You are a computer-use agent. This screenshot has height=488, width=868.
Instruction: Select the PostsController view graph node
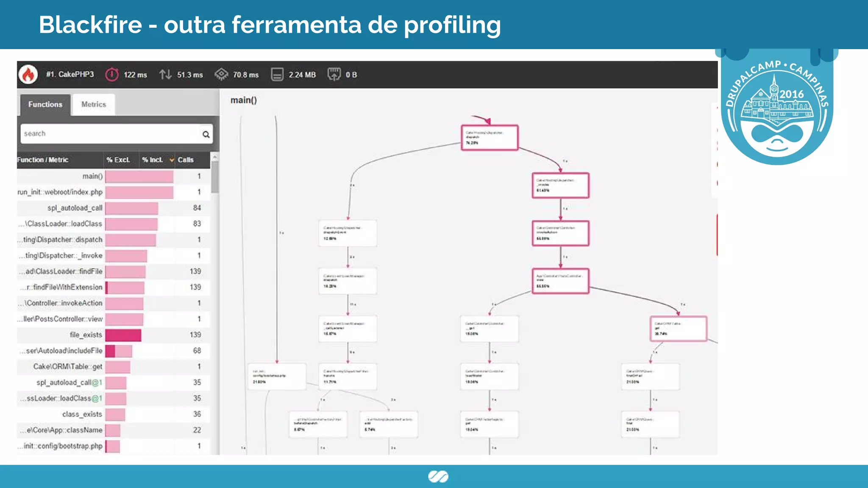[x=560, y=281]
